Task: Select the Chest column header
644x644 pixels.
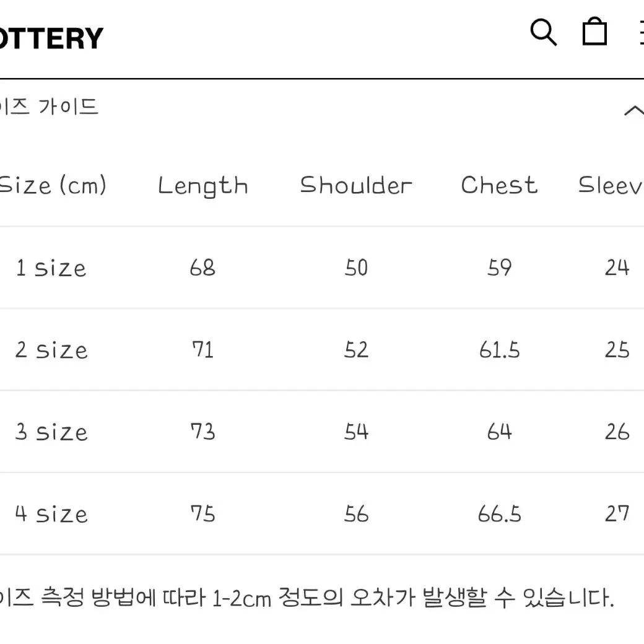Action: 499,185
